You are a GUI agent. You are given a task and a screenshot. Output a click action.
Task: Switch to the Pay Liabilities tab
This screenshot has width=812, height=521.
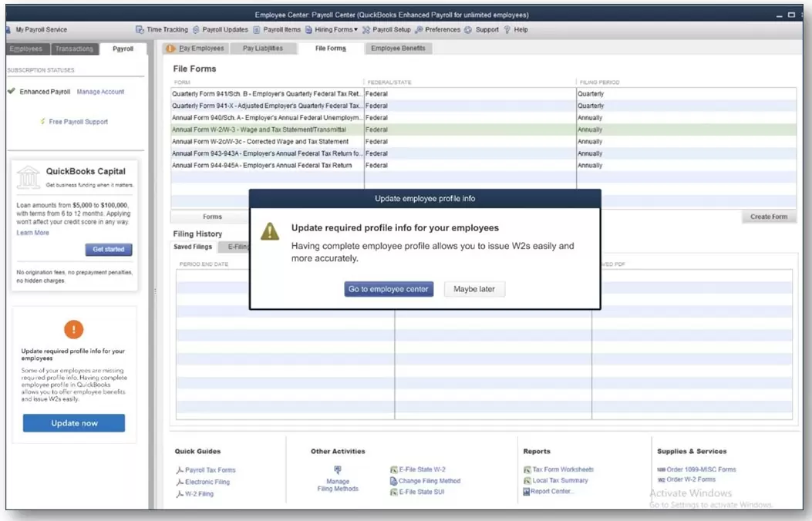(x=263, y=49)
